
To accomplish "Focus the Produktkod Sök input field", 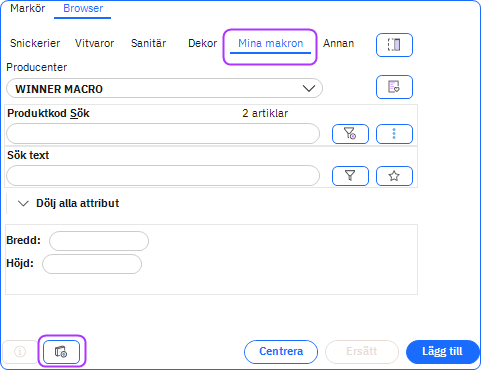I will tap(163, 134).
